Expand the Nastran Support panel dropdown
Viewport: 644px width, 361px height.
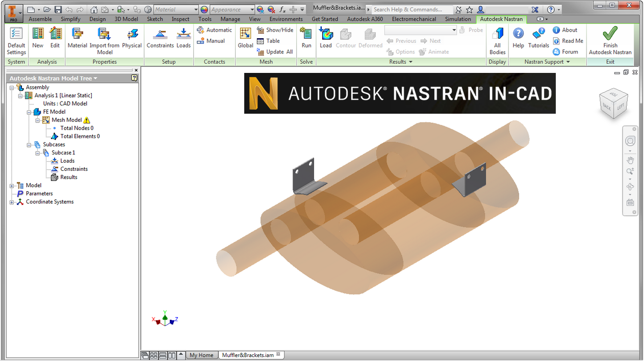[x=547, y=62]
